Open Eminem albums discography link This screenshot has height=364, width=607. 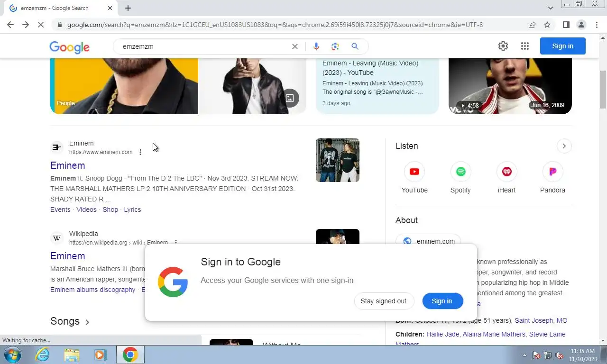(x=93, y=290)
